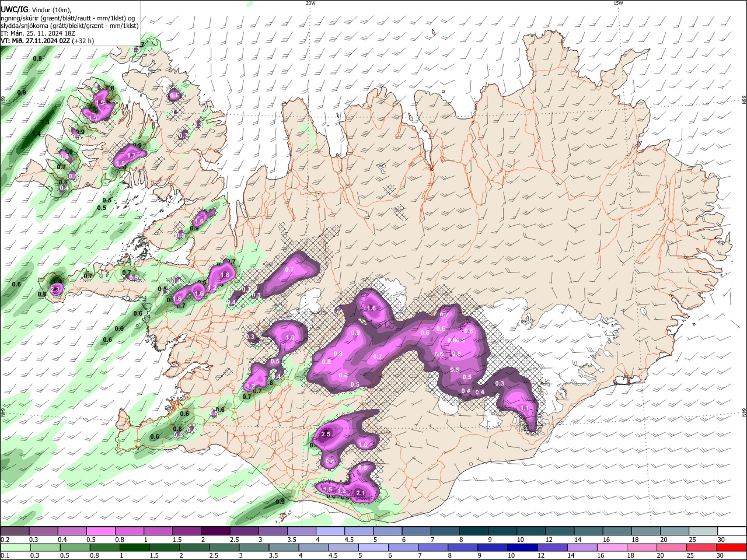Click the white swatch after 30 in top legend

click(x=732, y=531)
